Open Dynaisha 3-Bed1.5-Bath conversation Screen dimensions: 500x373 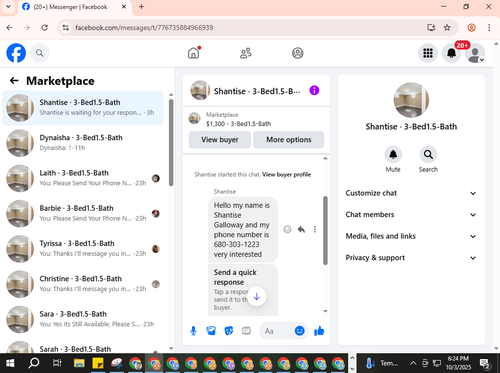coord(83,143)
